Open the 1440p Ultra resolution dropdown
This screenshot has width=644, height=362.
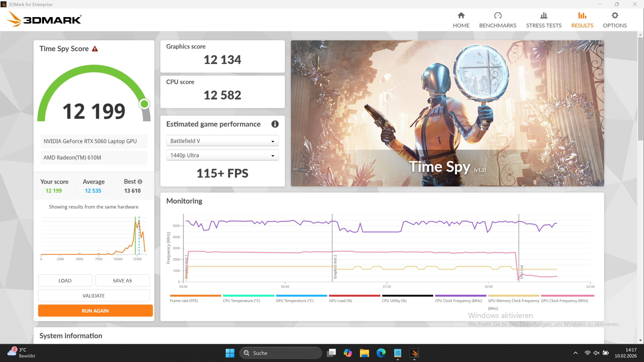222,155
